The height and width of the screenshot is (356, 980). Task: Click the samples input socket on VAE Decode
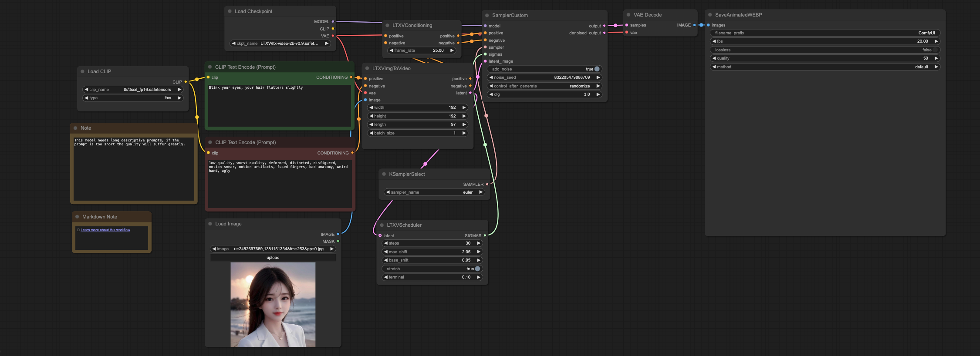tap(627, 25)
